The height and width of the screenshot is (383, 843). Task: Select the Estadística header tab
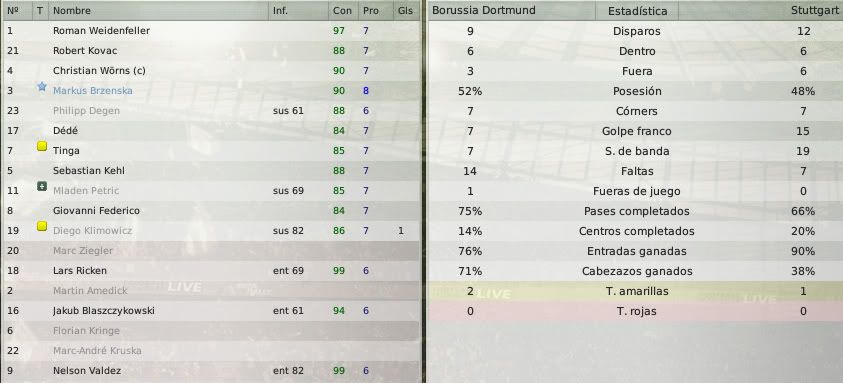[x=637, y=11]
